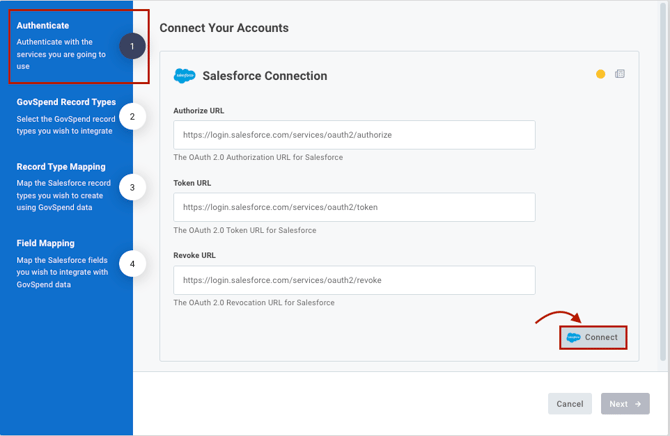Viewport: 670px width, 436px height.
Task: Switch to the Field Mapping step
Action: 45,243
